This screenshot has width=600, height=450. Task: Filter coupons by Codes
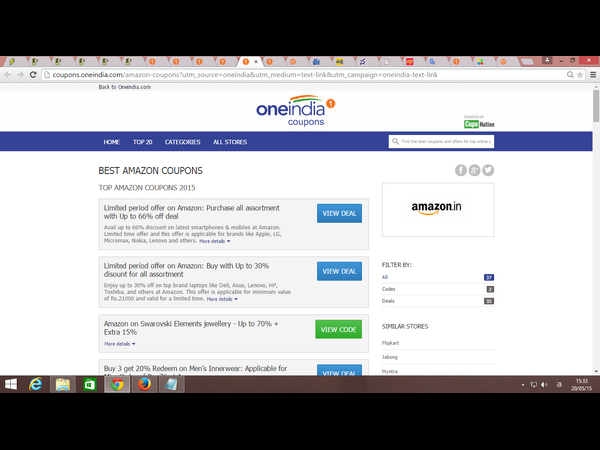coord(389,288)
